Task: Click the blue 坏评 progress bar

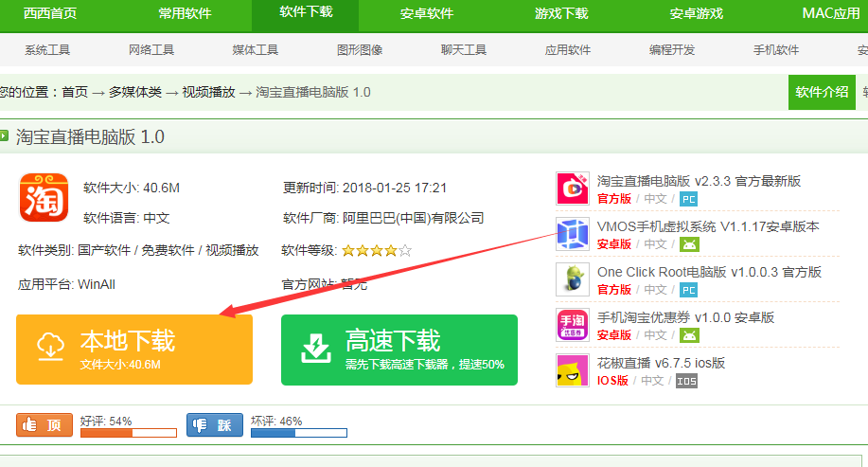Action: (299, 433)
